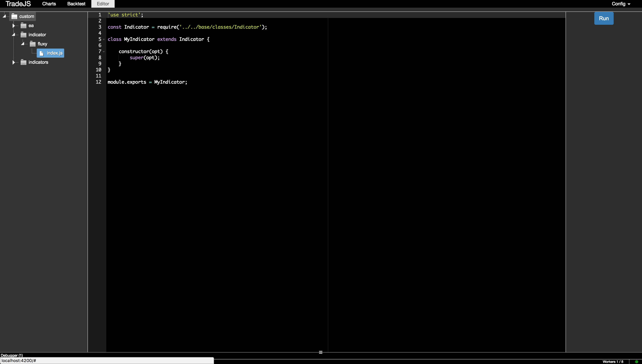
Task: Click MyIndicator class name on line 5
Action: point(139,39)
